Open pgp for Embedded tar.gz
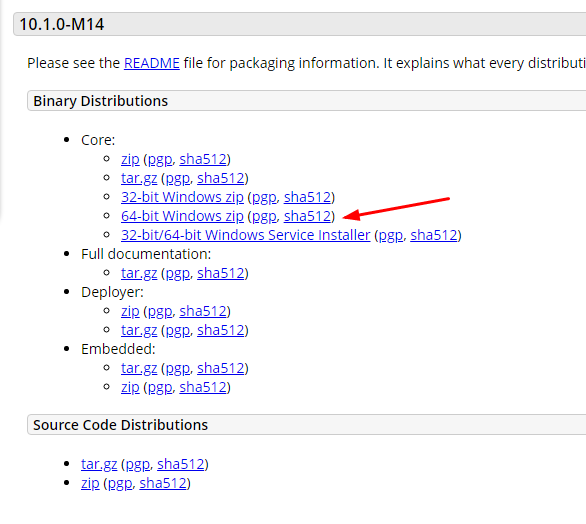This screenshot has height=524, width=586. coord(178,369)
